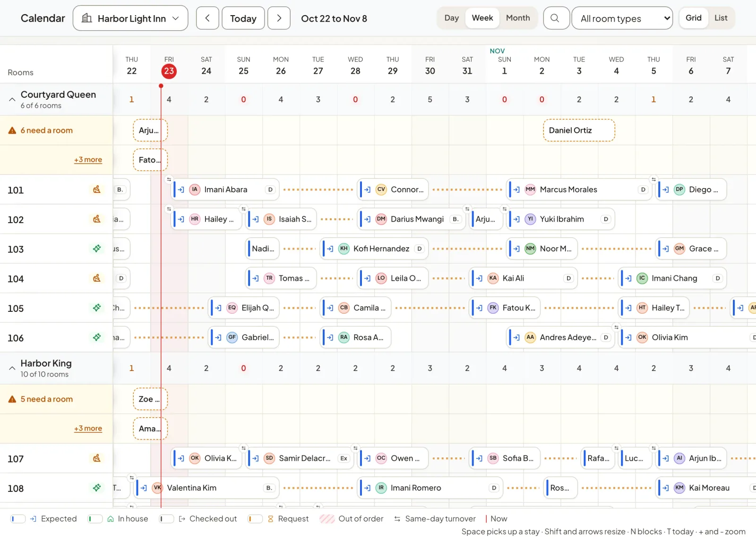This screenshot has height=542, width=756.
Task: Go to next date range arrow
Action: click(279, 18)
